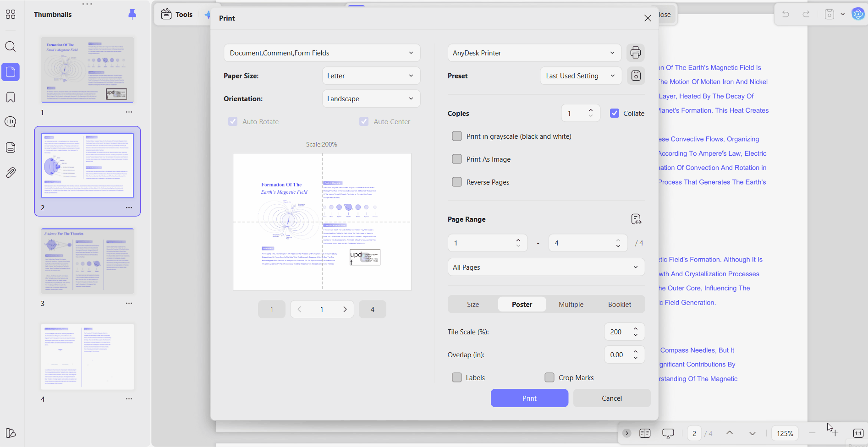The image size is (868, 447).
Task: Increase the Tile Scale value stepper
Action: pos(636,329)
